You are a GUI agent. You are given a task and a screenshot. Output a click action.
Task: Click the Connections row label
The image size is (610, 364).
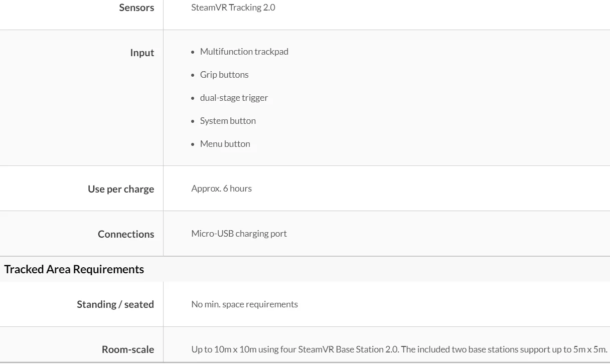coord(126,234)
